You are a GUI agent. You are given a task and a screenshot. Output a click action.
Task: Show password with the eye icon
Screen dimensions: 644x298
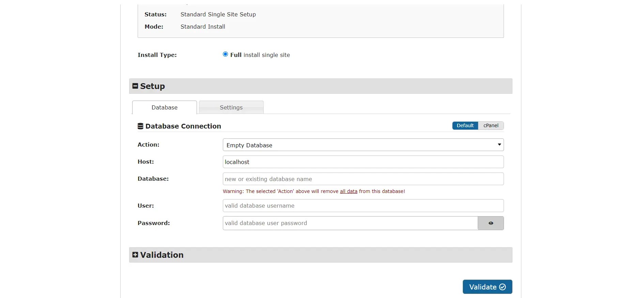pyautogui.click(x=491, y=223)
